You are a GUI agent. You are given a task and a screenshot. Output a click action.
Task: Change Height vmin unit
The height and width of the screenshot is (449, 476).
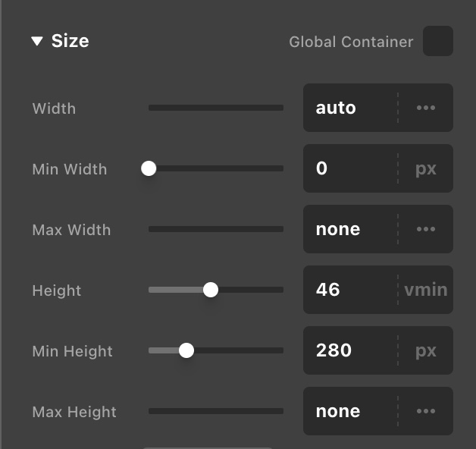pyautogui.click(x=426, y=290)
